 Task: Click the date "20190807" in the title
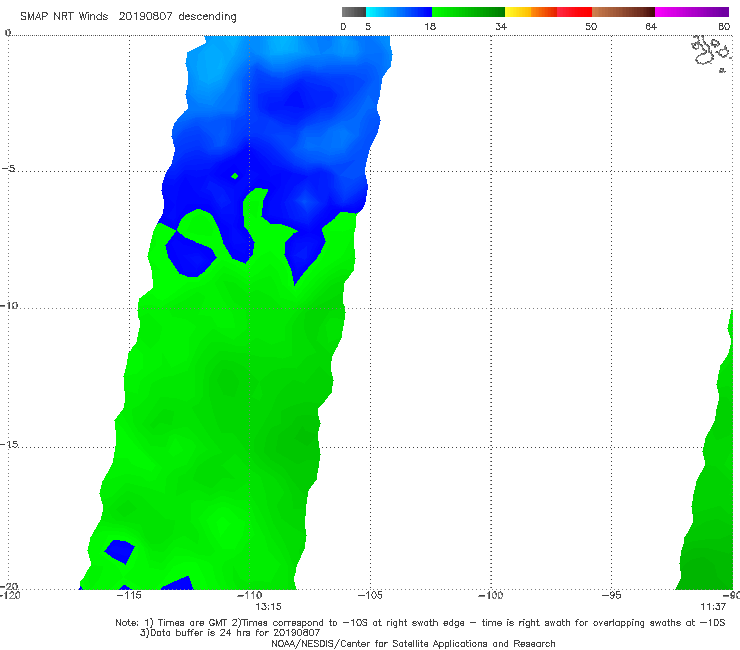click(x=145, y=16)
